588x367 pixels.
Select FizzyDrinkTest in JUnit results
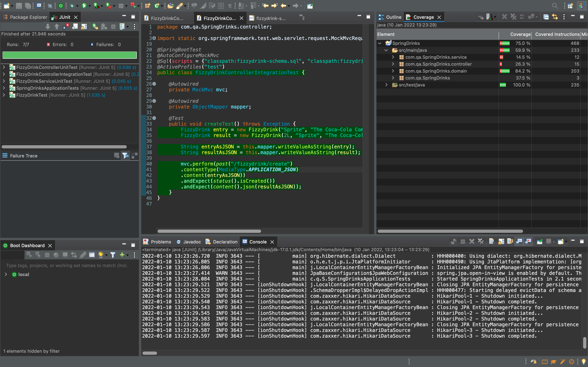pos(32,95)
